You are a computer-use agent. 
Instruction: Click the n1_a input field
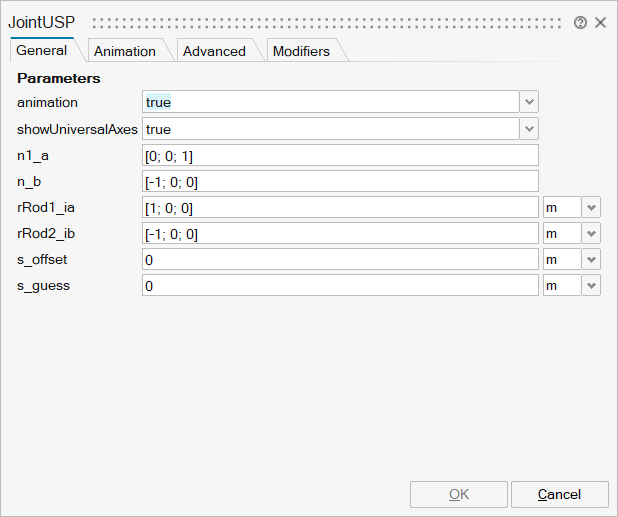pyautogui.click(x=340, y=155)
